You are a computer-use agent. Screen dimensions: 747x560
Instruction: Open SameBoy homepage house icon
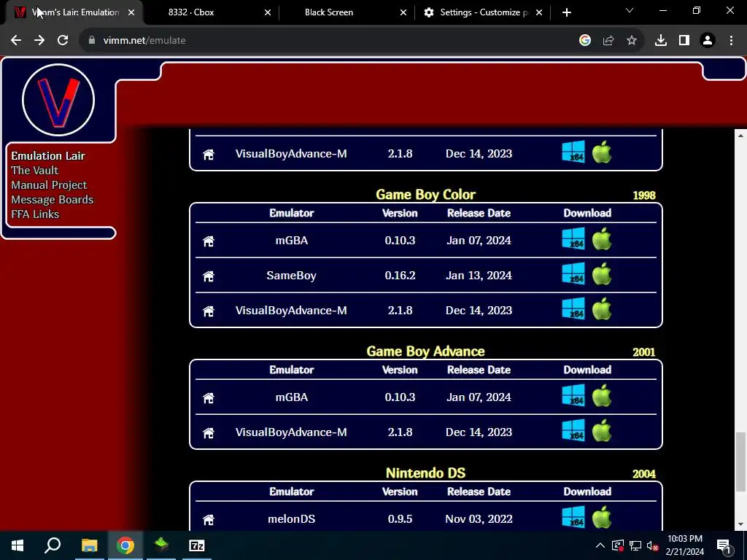208,276
